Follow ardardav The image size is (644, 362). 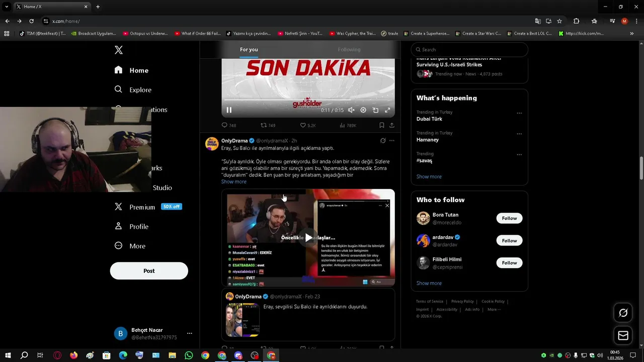pos(509,240)
